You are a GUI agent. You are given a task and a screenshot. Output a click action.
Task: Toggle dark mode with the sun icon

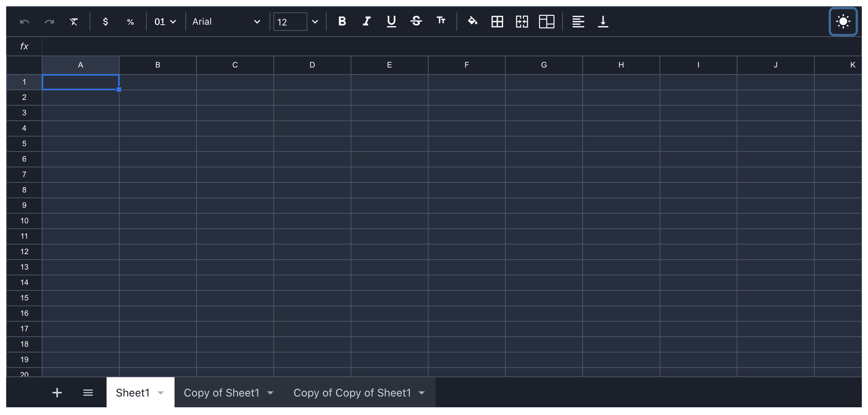pos(843,22)
